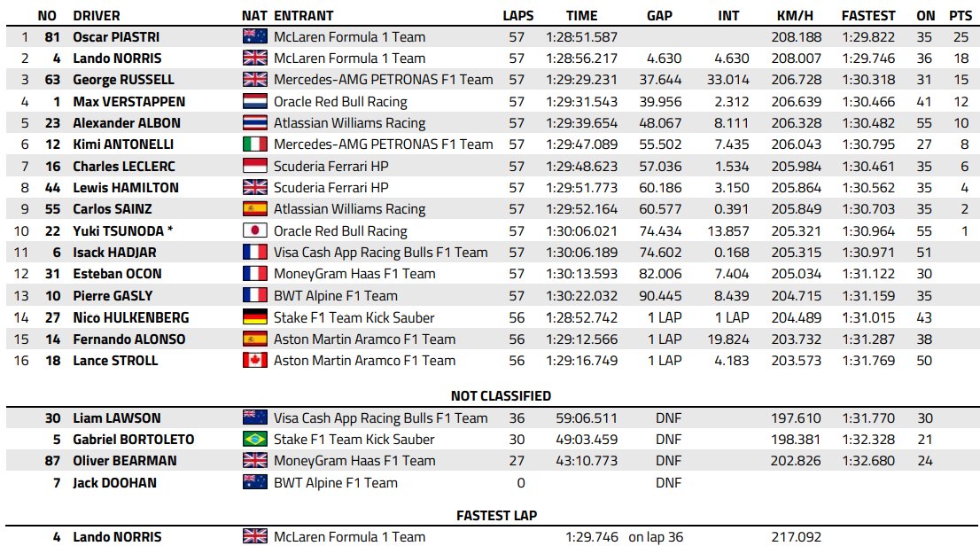Click the Dutch flag next to Max Verstappen

pyautogui.click(x=254, y=101)
